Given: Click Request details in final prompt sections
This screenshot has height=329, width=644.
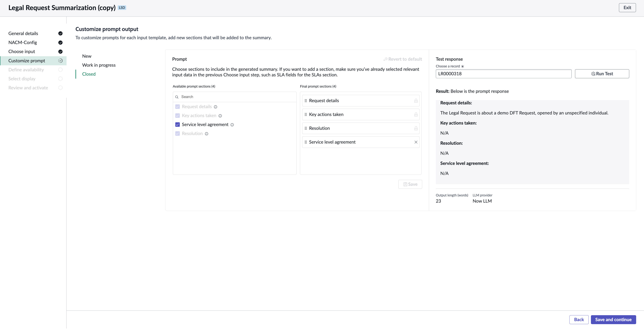Looking at the screenshot, I should [x=361, y=101].
